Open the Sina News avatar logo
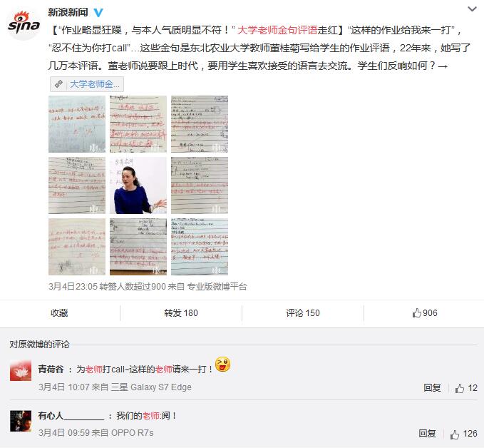Screen dimensions: 484x448 point(24,25)
